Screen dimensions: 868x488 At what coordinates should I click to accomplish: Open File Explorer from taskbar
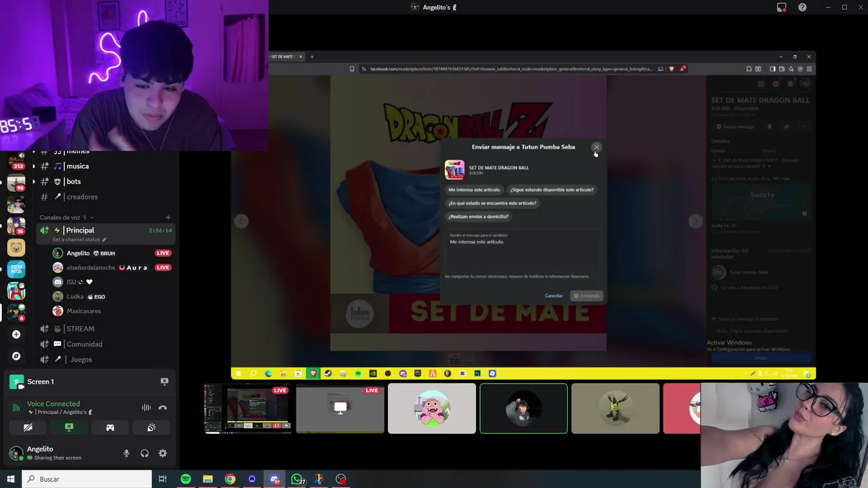pos(208,479)
